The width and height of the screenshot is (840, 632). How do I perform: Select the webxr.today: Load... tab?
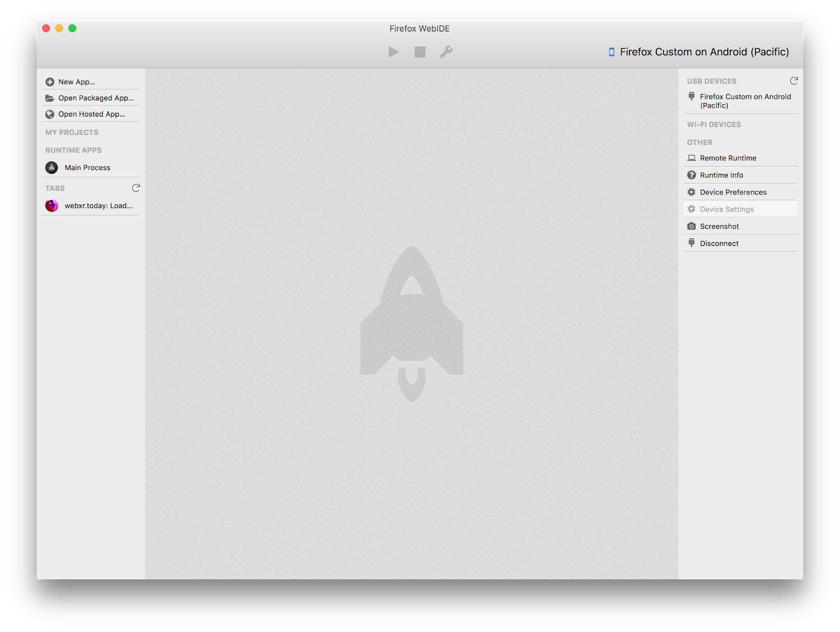click(91, 206)
